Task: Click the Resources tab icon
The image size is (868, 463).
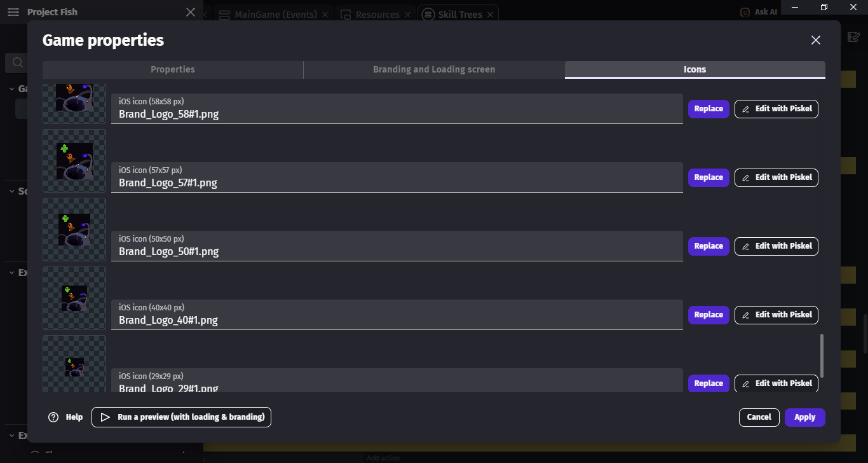Action: [346, 14]
